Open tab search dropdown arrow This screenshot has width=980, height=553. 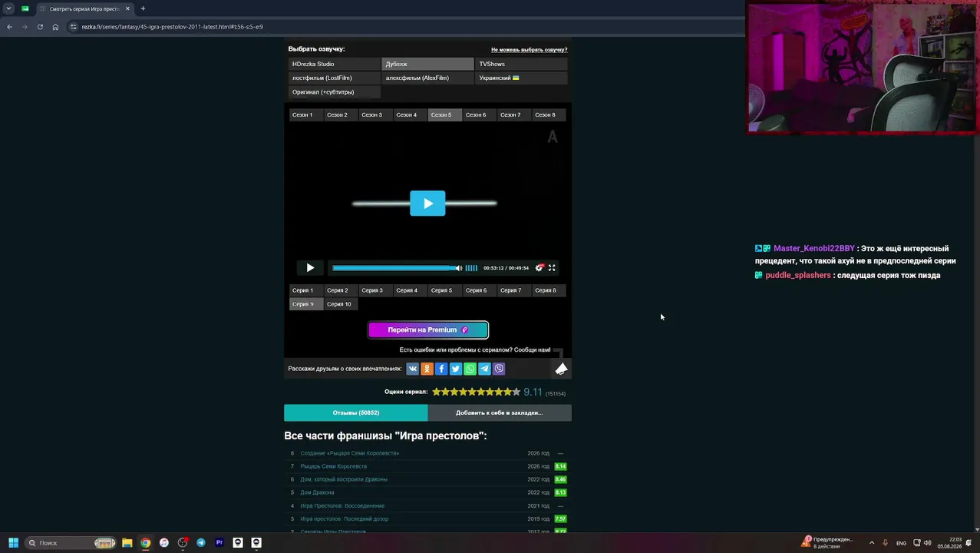tap(8, 8)
